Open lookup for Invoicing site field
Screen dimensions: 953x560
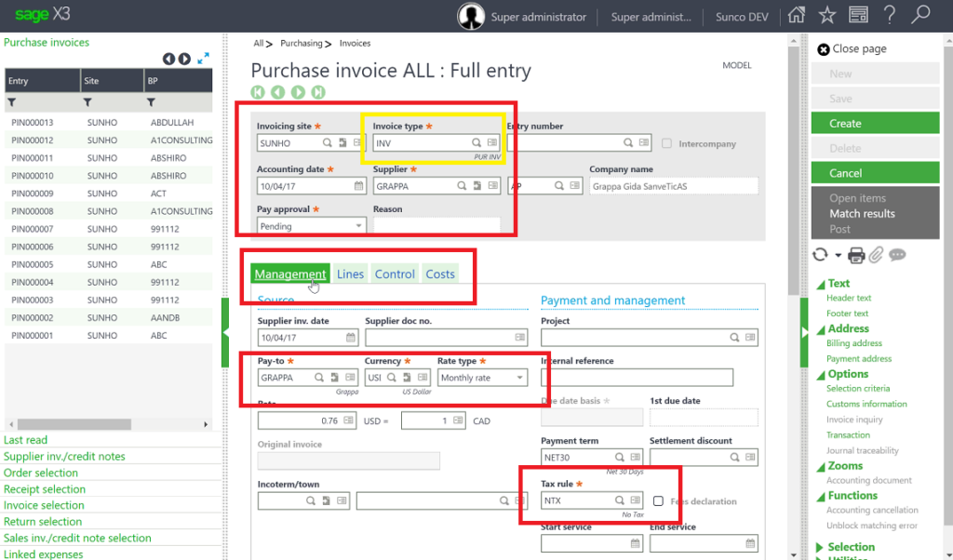point(327,142)
